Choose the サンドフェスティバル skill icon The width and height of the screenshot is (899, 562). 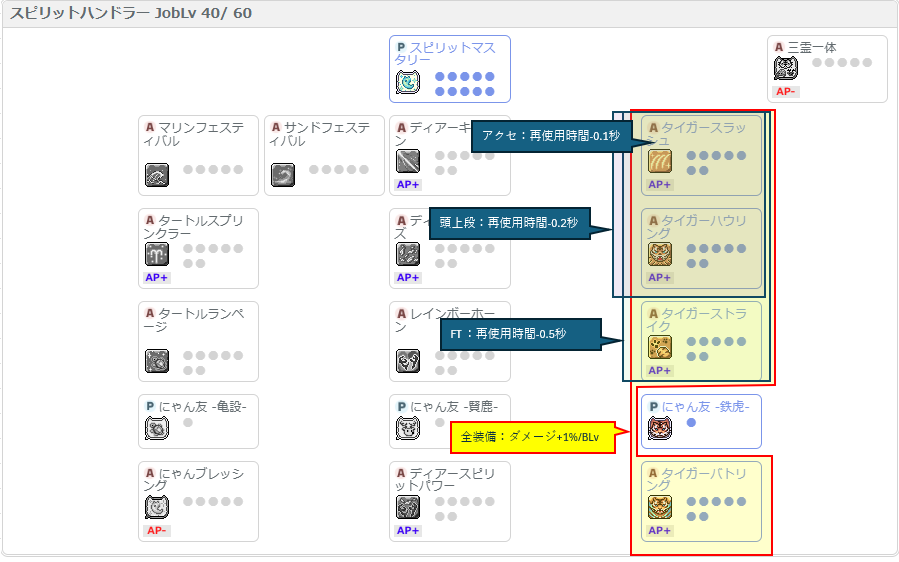[x=283, y=175]
